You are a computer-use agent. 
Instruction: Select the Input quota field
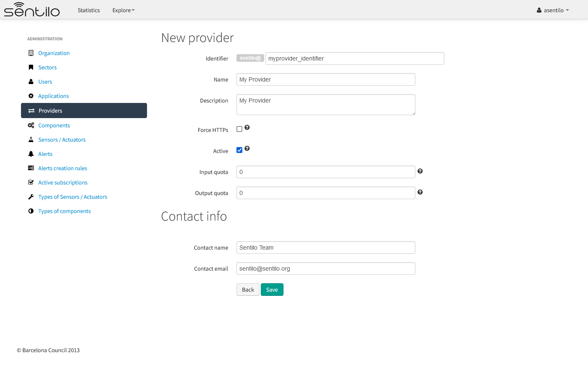click(x=326, y=172)
